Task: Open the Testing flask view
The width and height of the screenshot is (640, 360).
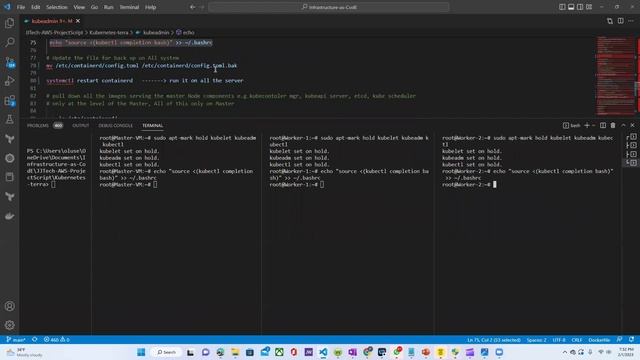Action: tap(9, 120)
